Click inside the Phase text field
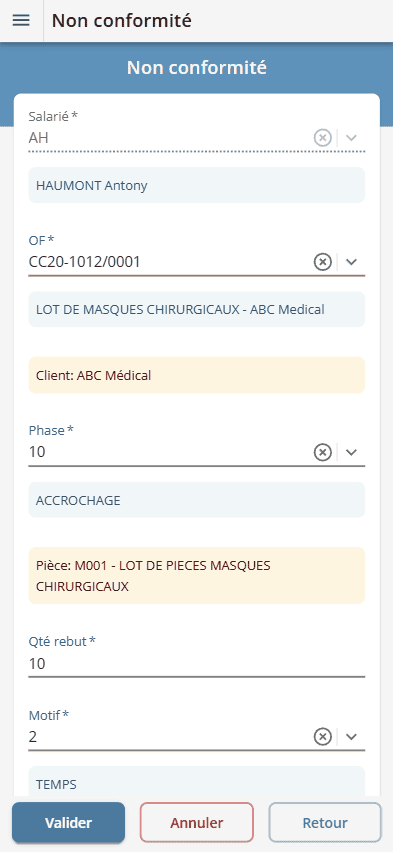 pyautogui.click(x=169, y=452)
